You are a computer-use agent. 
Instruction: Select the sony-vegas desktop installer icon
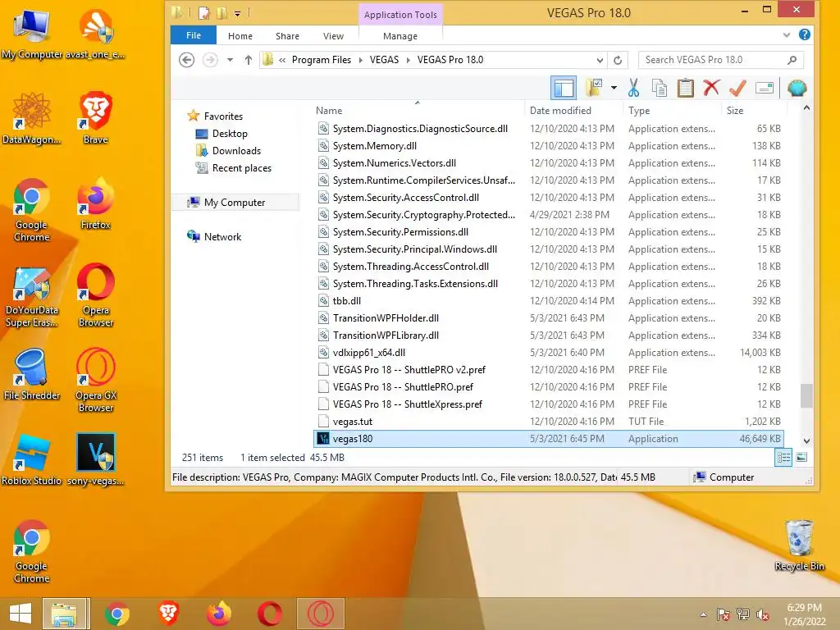(95, 459)
